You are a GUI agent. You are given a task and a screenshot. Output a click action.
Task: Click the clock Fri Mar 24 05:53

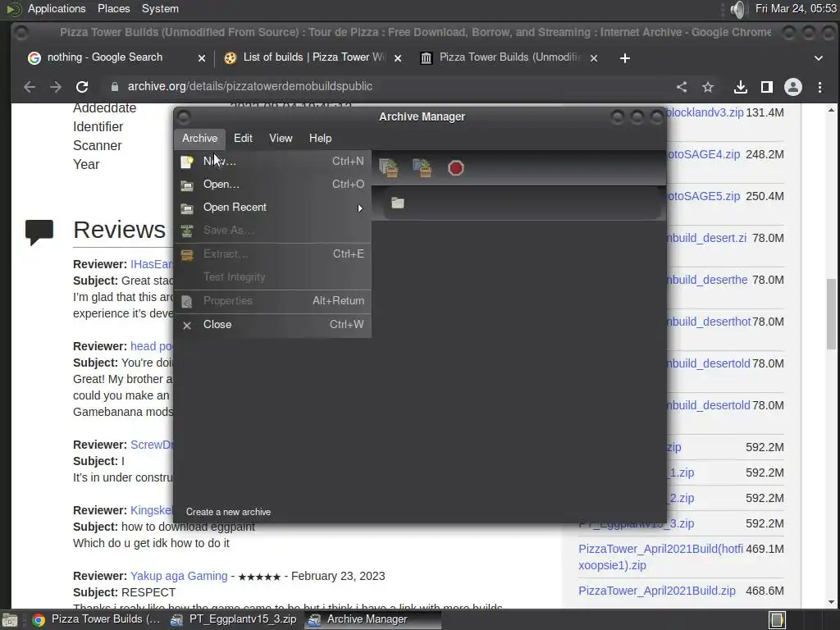[796, 8]
